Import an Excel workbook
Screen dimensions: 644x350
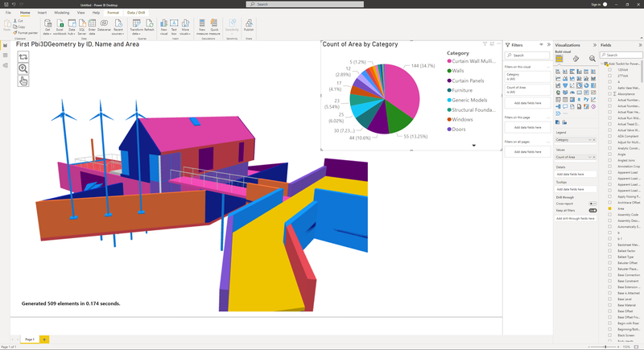[x=60, y=27]
